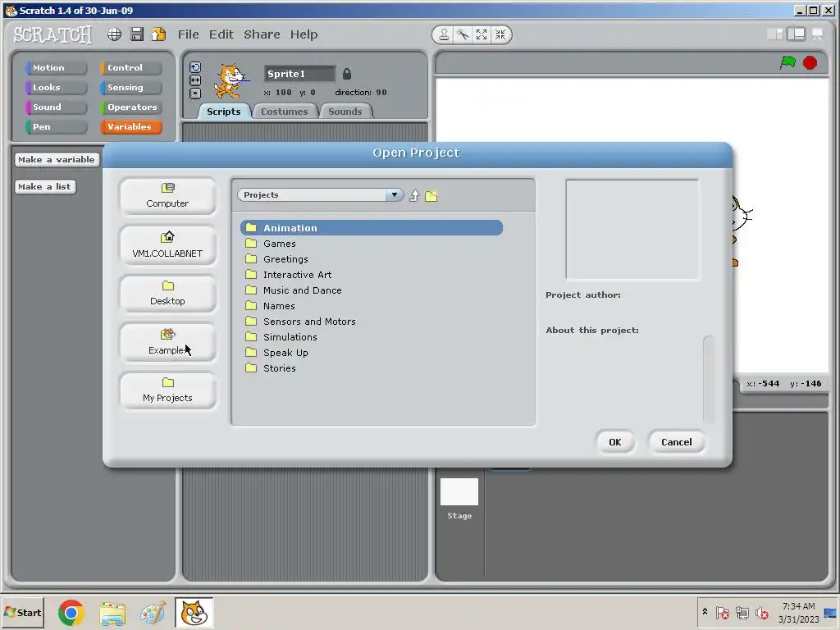
Task: Click the Sprite1 name field
Action: tap(299, 74)
